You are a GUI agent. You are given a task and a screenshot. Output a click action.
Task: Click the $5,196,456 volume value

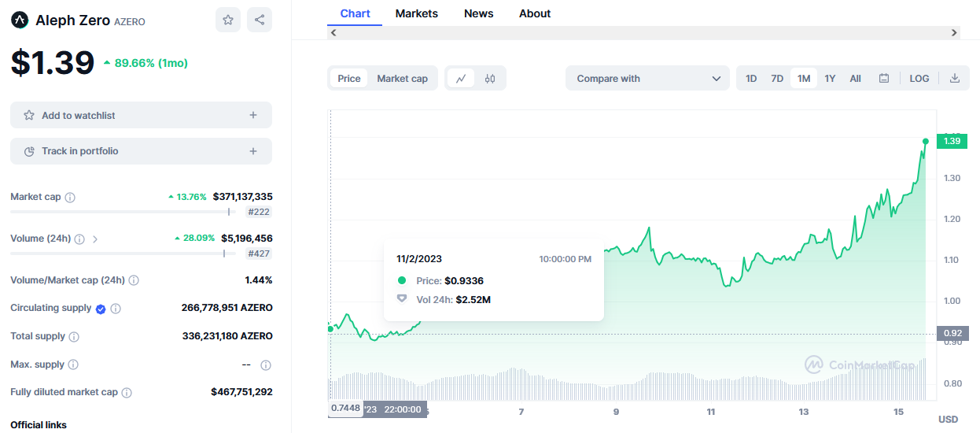tap(247, 238)
